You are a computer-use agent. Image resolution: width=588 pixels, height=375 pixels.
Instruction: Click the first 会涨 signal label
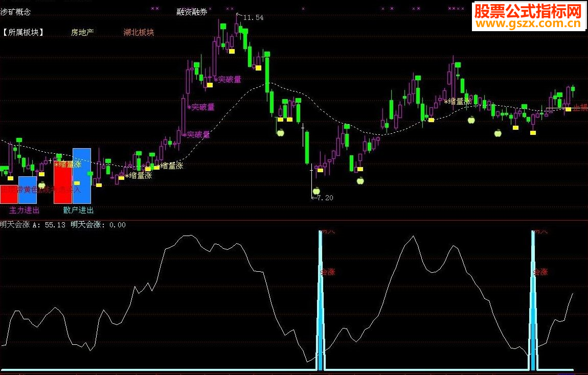(x=328, y=272)
